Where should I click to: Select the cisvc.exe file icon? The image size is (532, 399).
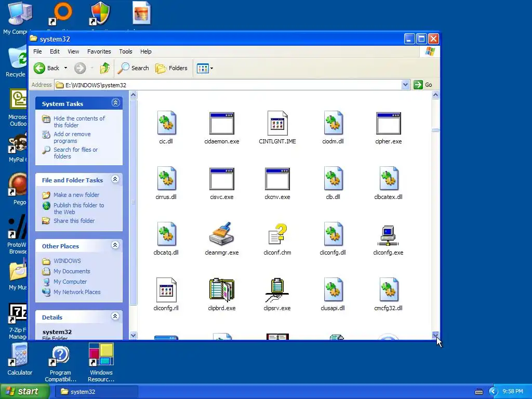click(x=221, y=179)
